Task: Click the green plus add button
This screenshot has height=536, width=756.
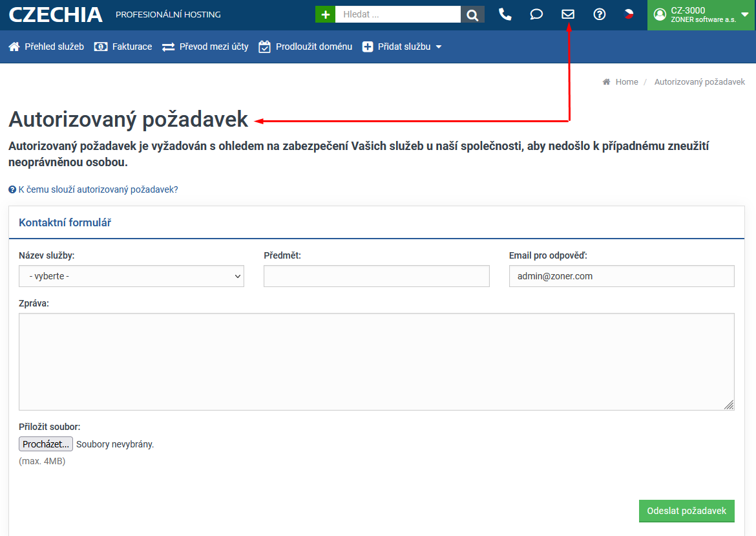Action: pos(325,14)
